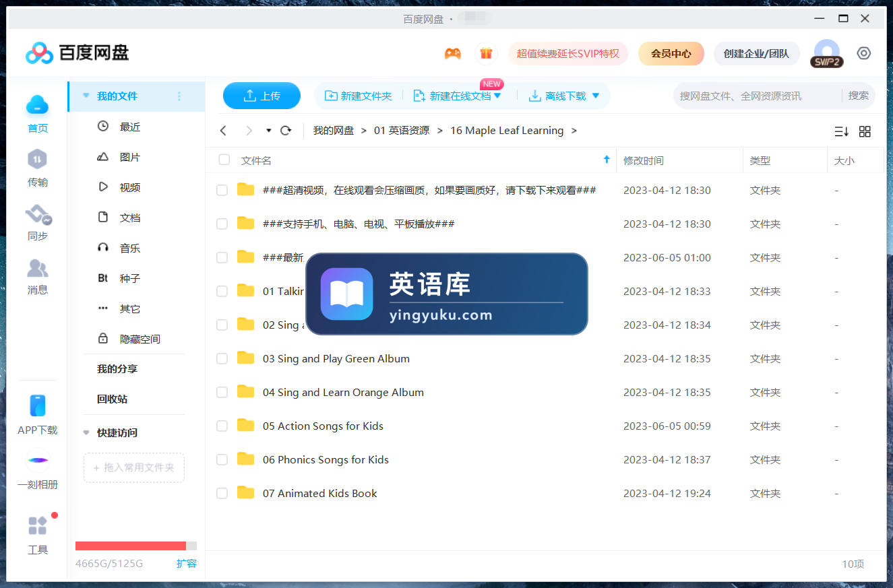Expand the 离线下载 dropdown arrow

(595, 96)
